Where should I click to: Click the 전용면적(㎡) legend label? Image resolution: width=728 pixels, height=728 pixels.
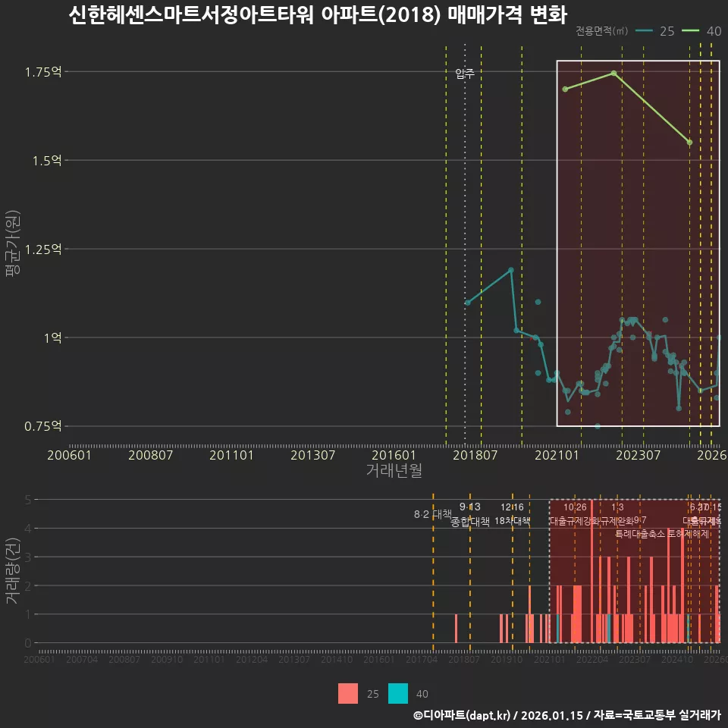[x=601, y=32]
